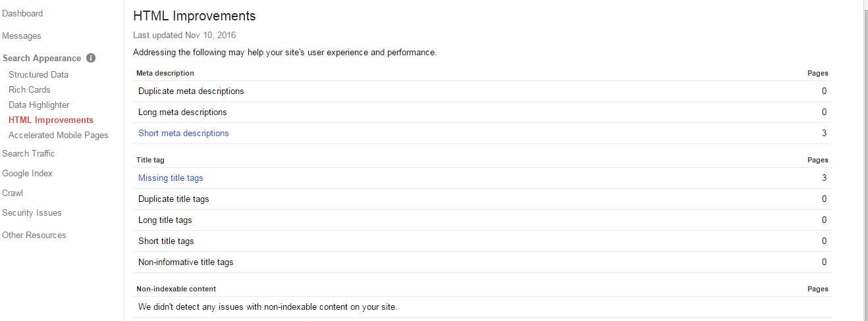Select HTML Improvements menu item
This screenshot has width=868, height=321.
(x=51, y=120)
